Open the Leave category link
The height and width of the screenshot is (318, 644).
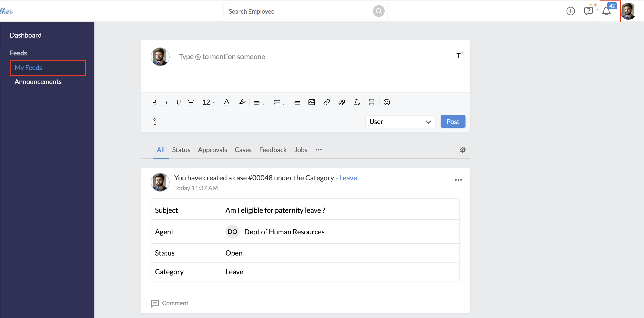(348, 178)
